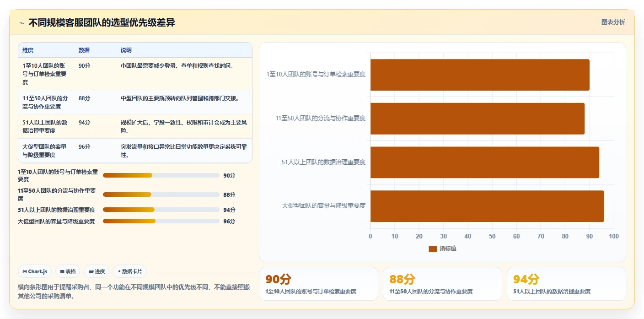Click the 51人以上团队 progress bar
The width and height of the screenshot is (644, 319).
pyautogui.click(x=161, y=210)
